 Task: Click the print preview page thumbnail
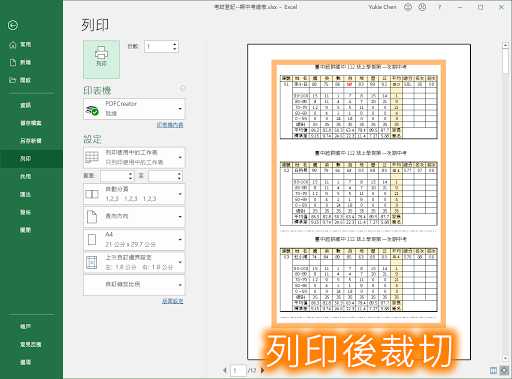(x=359, y=202)
